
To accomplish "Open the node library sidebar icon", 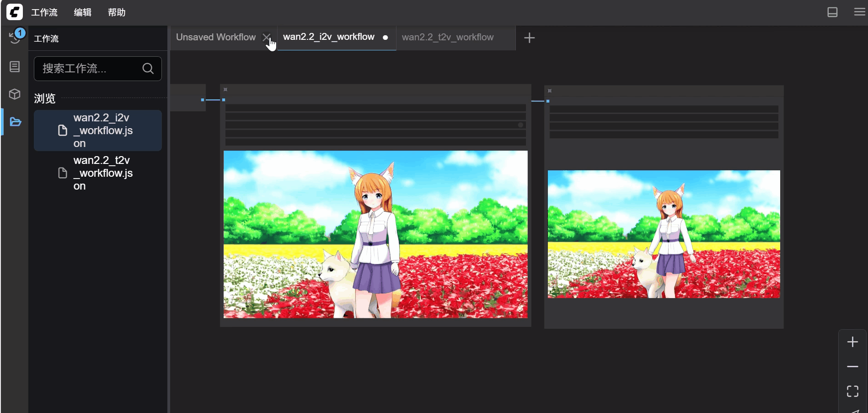I will (x=15, y=67).
